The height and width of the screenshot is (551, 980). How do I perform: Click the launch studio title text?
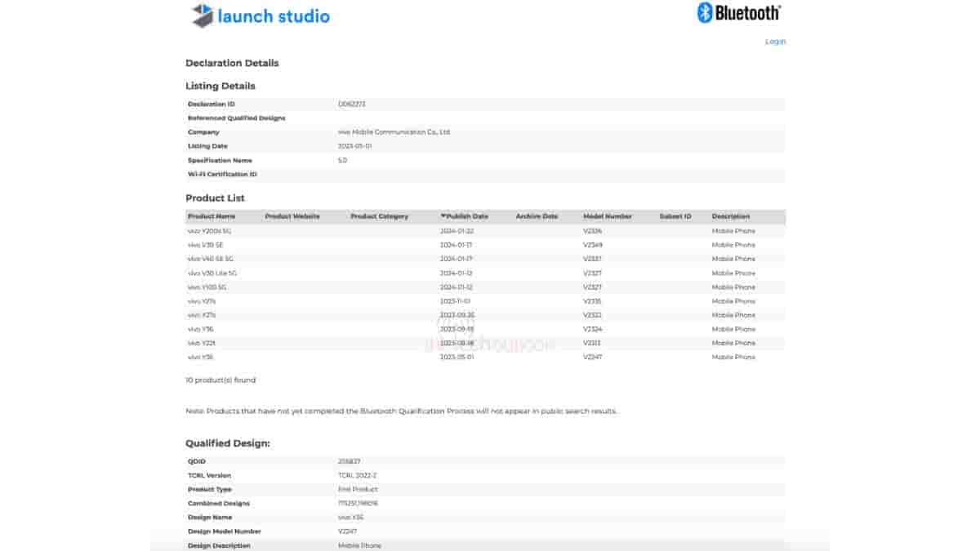pos(274,16)
